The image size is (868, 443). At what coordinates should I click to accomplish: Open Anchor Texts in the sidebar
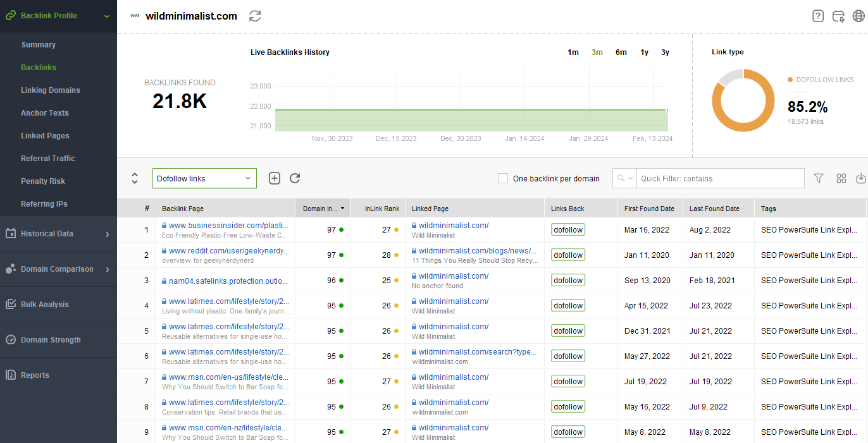[45, 113]
